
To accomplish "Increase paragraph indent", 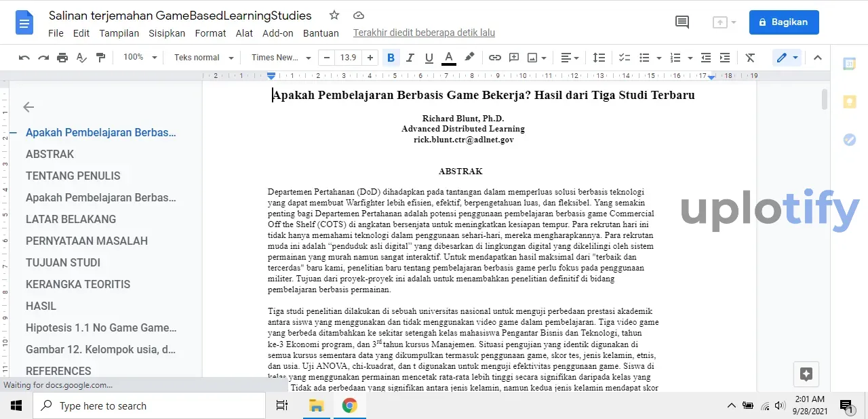I will pos(725,58).
